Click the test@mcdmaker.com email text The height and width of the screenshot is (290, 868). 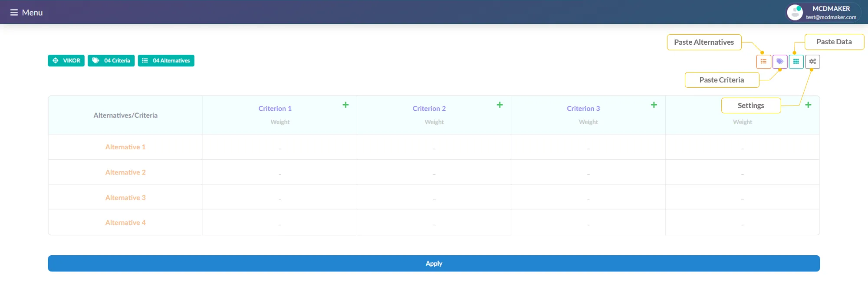tap(831, 17)
